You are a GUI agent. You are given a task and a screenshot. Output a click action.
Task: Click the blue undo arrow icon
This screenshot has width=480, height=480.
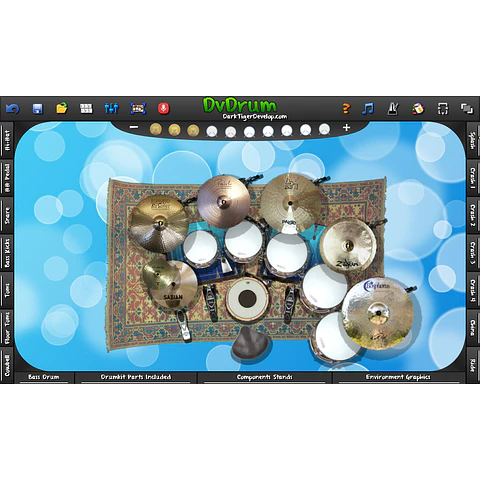point(13,109)
